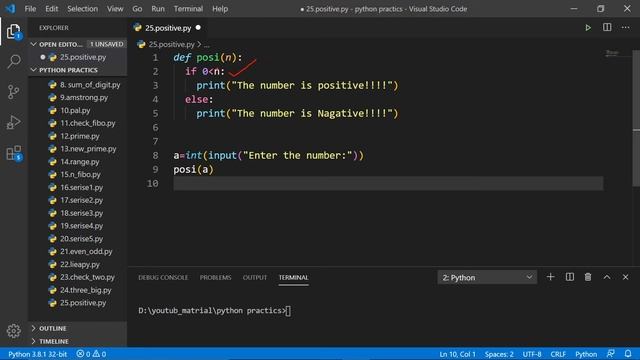Kill terminal with trash icon
Viewport: 640px width, 360px height.
[x=588, y=277]
